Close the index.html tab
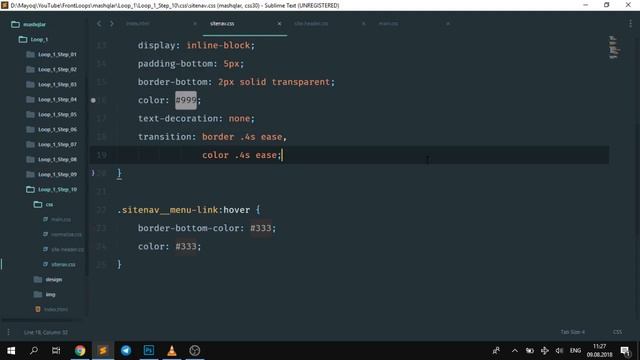The width and height of the screenshot is (640, 360). point(195,24)
